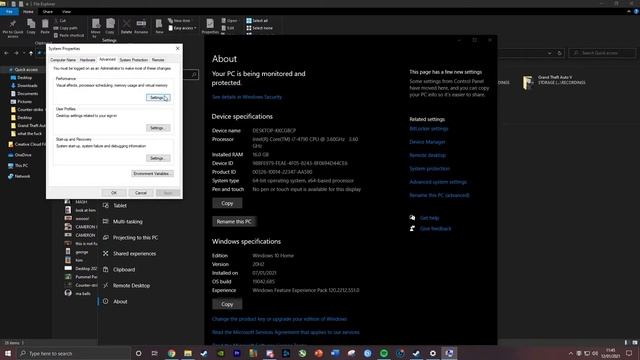Click Rename this PC button
Viewport: 640px width, 360px height.
tap(234, 222)
